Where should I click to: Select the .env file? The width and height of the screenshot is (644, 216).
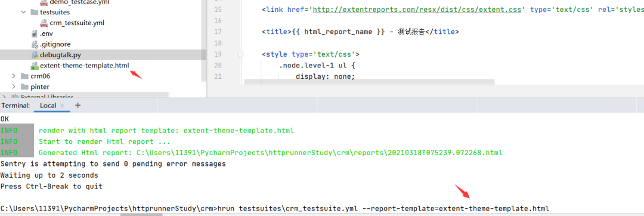[46, 33]
